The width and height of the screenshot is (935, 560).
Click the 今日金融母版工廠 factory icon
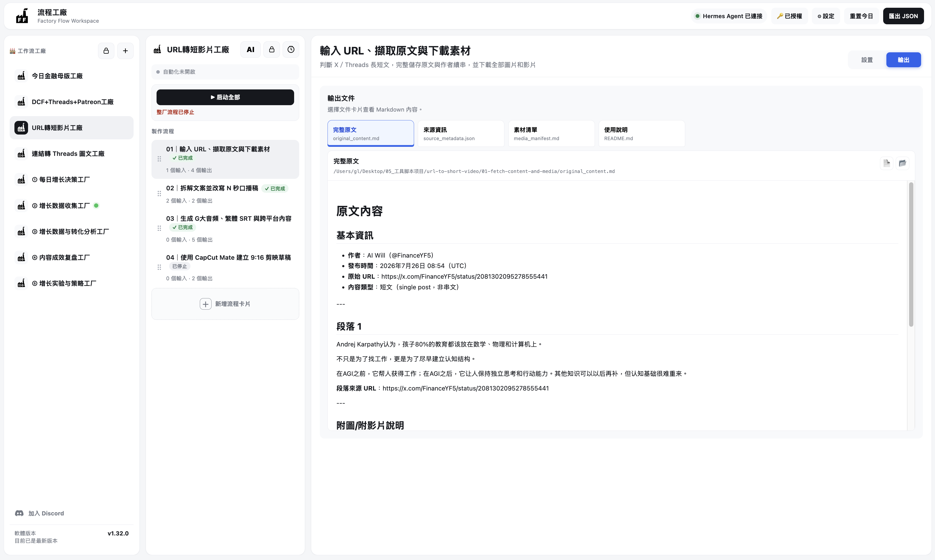(x=21, y=76)
